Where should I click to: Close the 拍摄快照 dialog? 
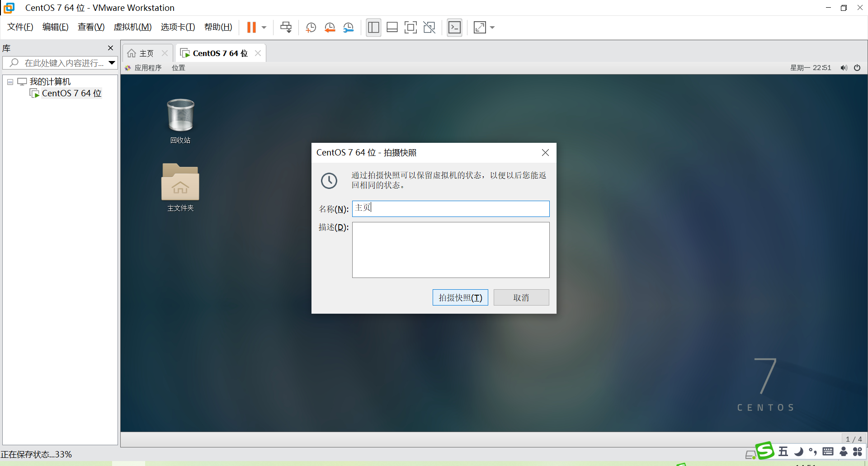click(546, 153)
